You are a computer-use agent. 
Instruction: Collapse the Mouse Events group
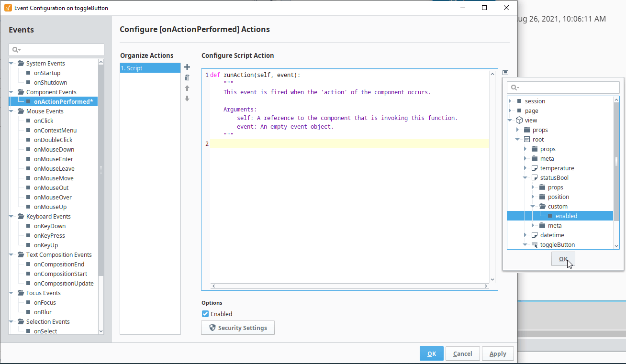point(11,111)
